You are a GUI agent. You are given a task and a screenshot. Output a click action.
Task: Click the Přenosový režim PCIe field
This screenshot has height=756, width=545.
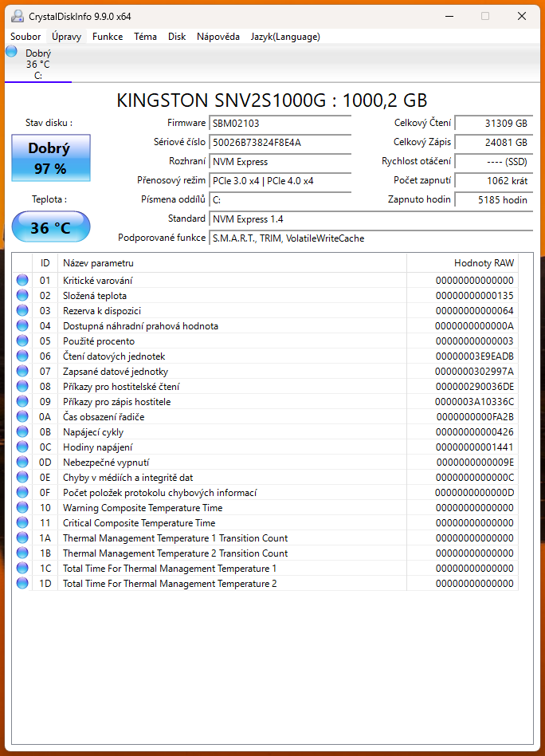tap(280, 181)
